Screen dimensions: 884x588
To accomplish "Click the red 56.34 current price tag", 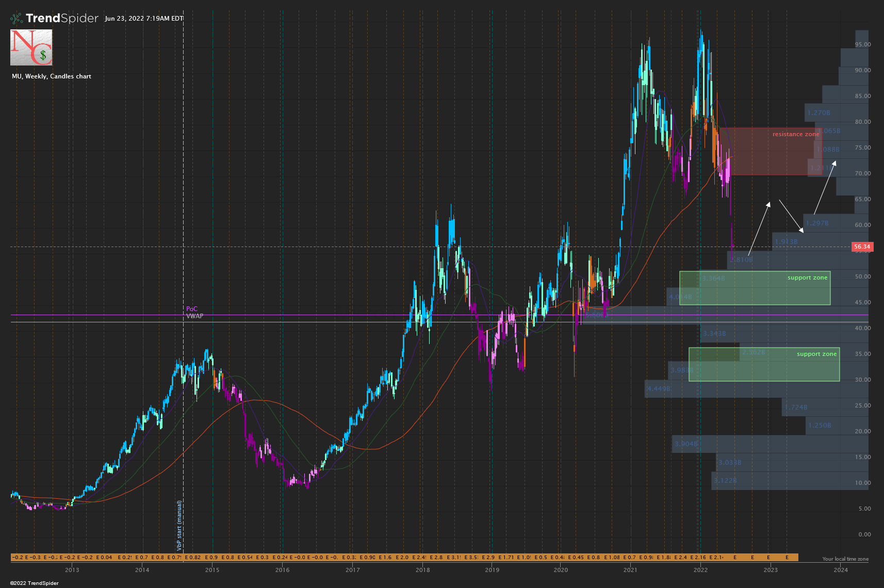I will click(x=861, y=247).
